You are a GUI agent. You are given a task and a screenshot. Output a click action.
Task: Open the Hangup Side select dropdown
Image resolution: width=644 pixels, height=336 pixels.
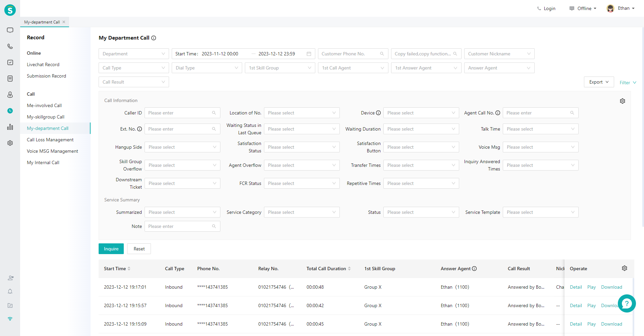tap(182, 147)
